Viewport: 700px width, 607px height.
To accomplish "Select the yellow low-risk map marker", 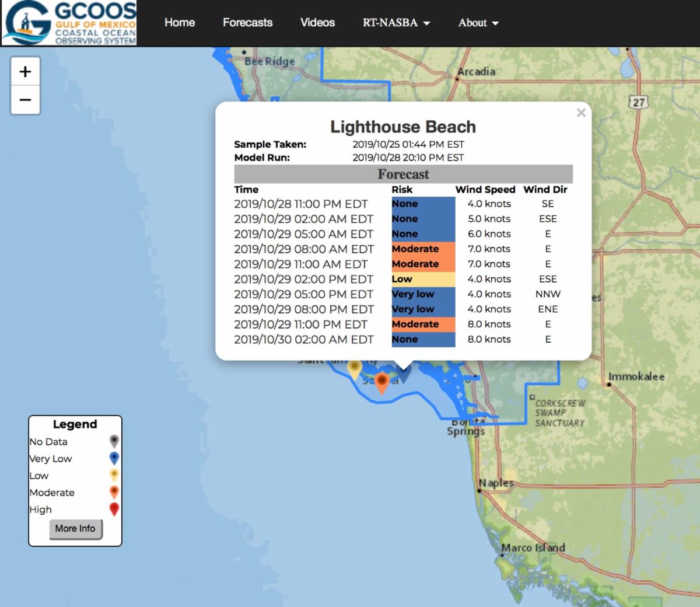I will coord(354,368).
